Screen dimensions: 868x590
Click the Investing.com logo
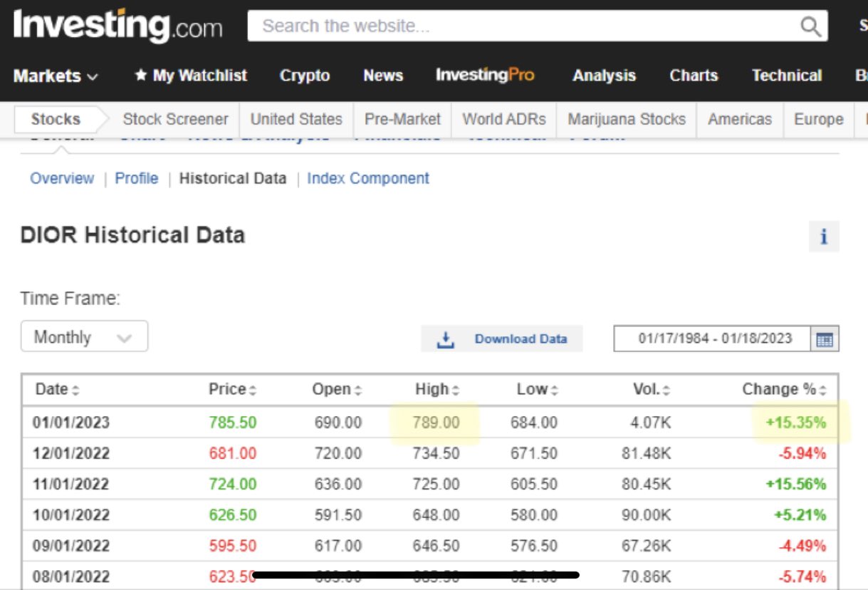coord(117,26)
